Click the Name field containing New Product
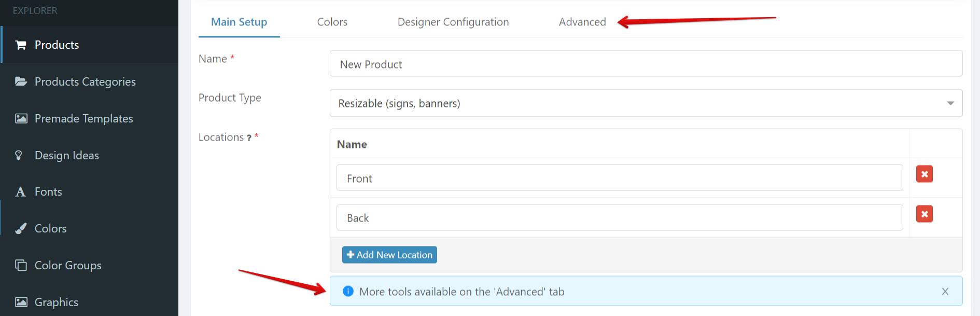The image size is (980, 316). [646, 64]
